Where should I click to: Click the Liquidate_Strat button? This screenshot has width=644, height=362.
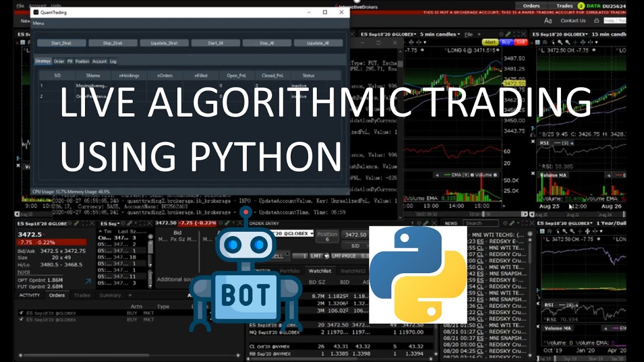tap(164, 43)
